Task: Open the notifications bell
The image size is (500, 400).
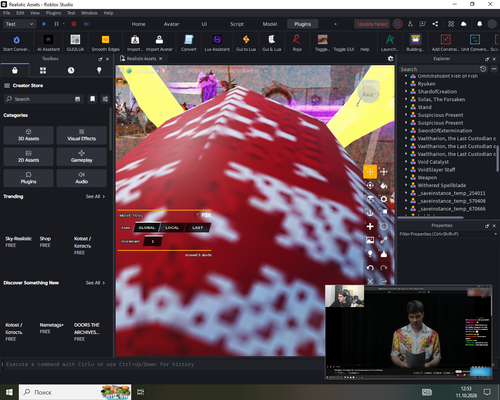Action: [x=479, y=24]
